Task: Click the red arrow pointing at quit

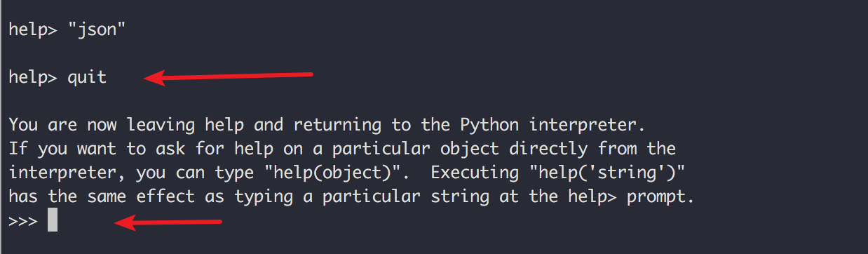Action: tap(228, 76)
